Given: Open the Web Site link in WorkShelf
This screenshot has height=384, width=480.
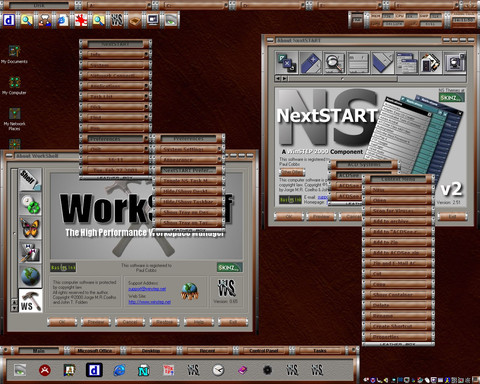Looking at the screenshot, I should (x=150, y=302).
